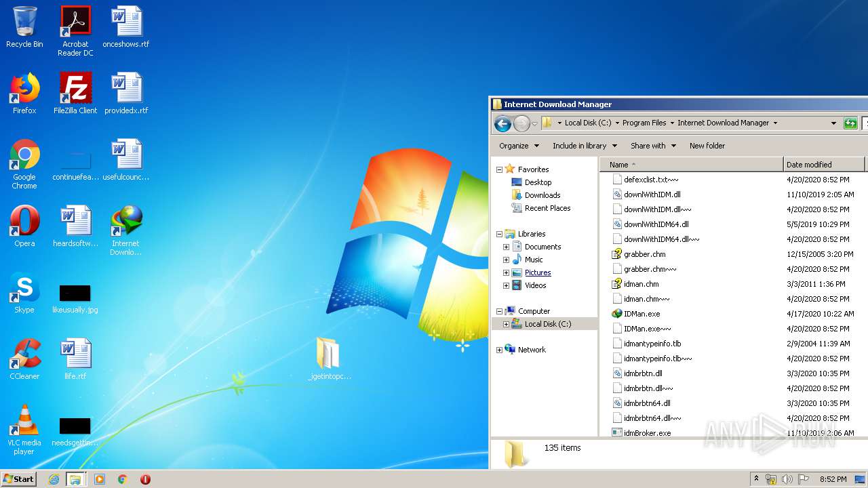Select the _igetintopc... folder on desktop
868x488 pixels.
pyautogui.click(x=330, y=359)
